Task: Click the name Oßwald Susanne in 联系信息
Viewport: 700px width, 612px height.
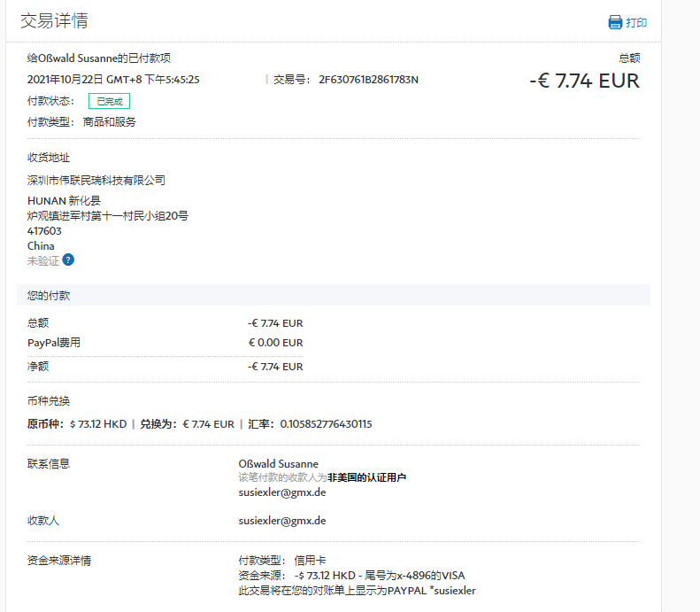Action: coord(278,464)
